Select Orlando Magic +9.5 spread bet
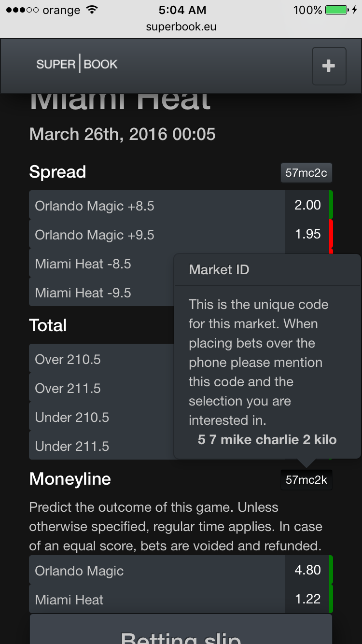 pos(95,235)
